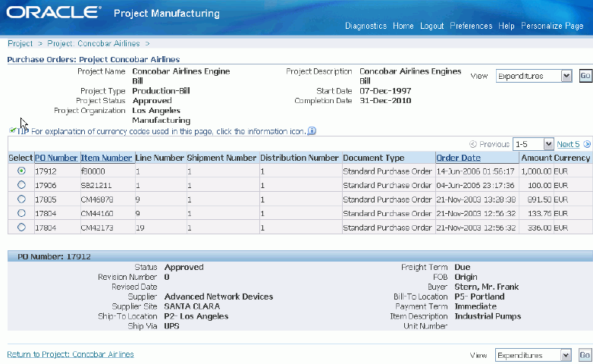Click the disabled Previous arrow icon
The height and width of the screenshot is (364, 593).
click(472, 144)
